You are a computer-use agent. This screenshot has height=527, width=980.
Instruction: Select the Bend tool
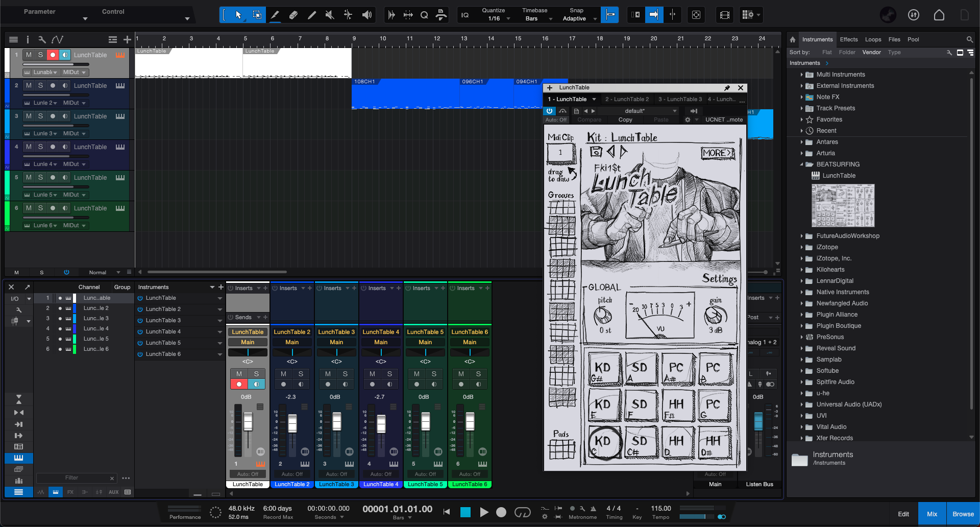coord(348,15)
